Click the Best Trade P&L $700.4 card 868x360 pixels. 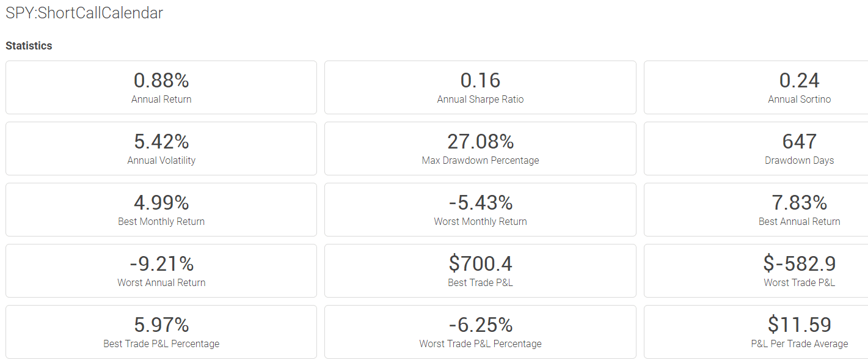click(480, 271)
